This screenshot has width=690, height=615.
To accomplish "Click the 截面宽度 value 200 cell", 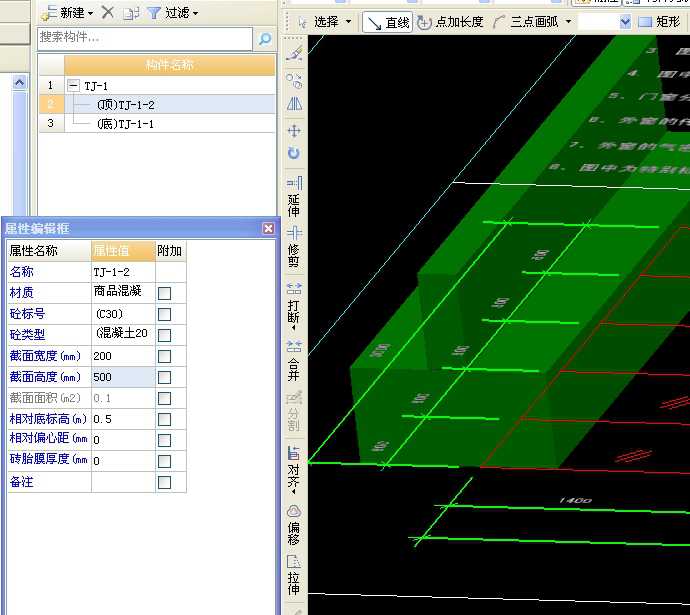I will [123, 356].
